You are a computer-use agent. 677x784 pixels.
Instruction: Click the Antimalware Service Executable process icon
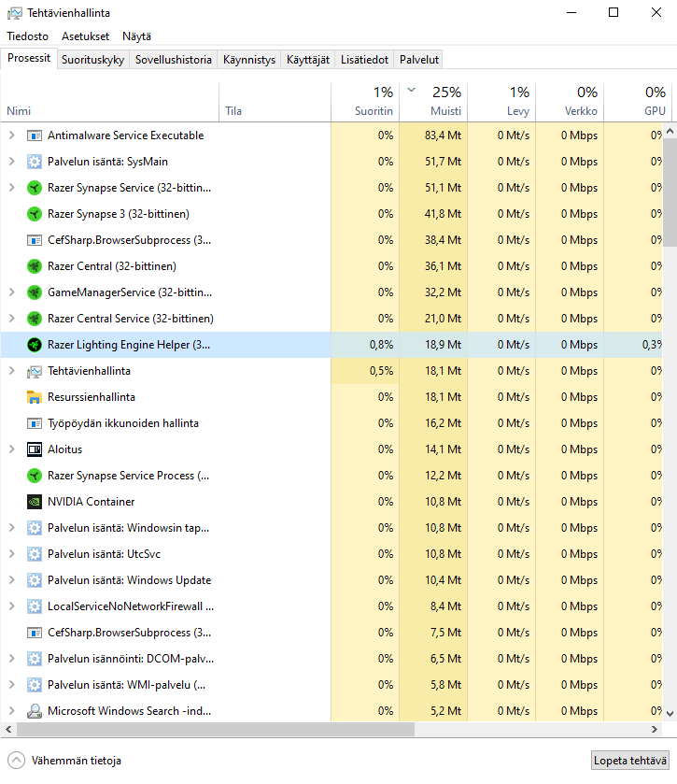(34, 135)
